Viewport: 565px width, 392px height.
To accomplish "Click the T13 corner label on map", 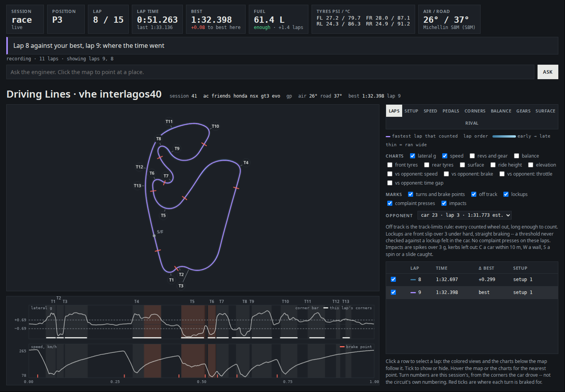I will pos(137,186).
